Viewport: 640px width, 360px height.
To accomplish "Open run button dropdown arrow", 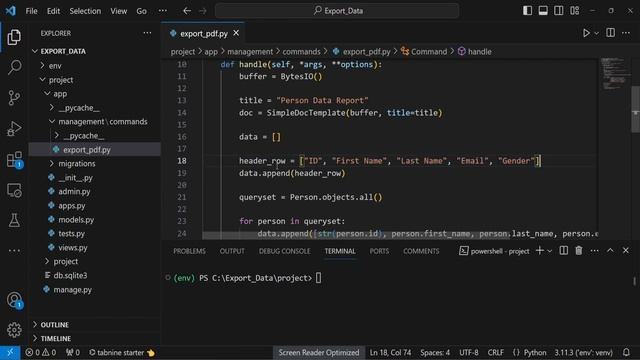I will coord(596,33).
